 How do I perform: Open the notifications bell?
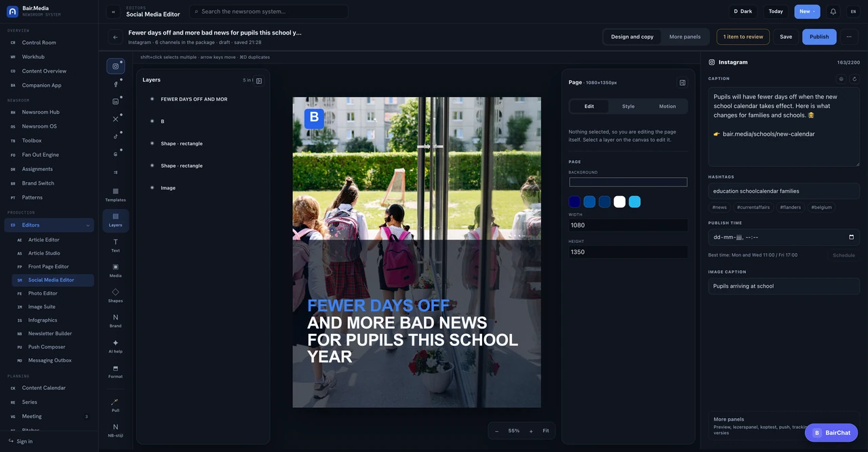(833, 12)
